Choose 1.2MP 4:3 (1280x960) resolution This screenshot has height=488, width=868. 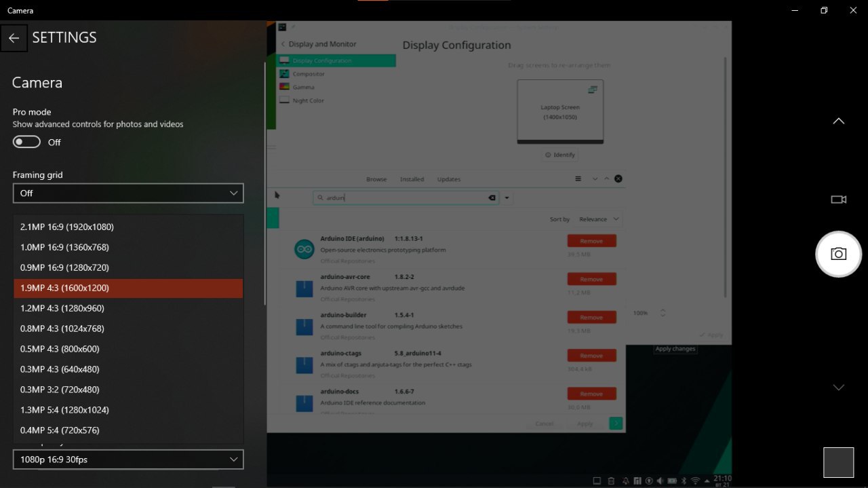point(128,308)
